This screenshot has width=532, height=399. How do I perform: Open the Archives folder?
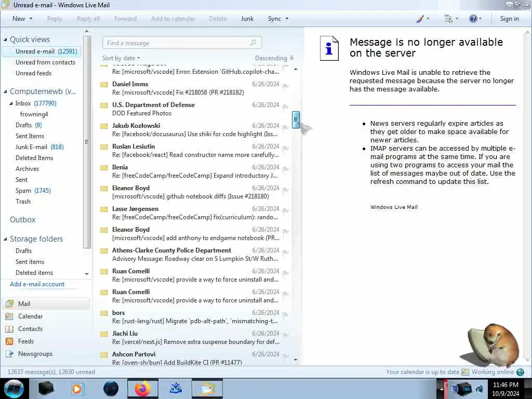pyautogui.click(x=27, y=169)
